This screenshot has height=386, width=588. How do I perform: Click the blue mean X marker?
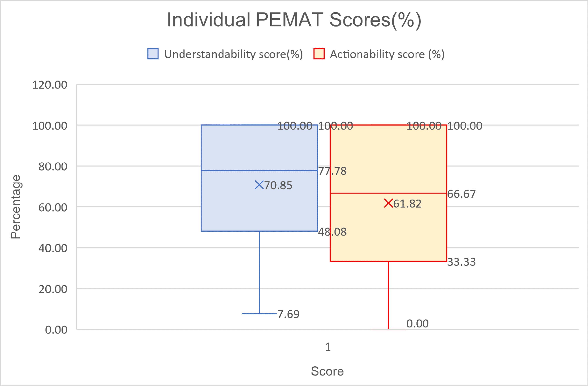[x=259, y=185]
